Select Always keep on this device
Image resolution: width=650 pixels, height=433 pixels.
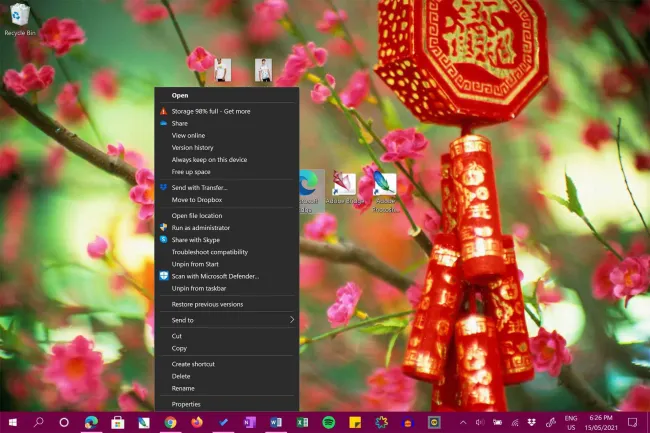(210, 160)
